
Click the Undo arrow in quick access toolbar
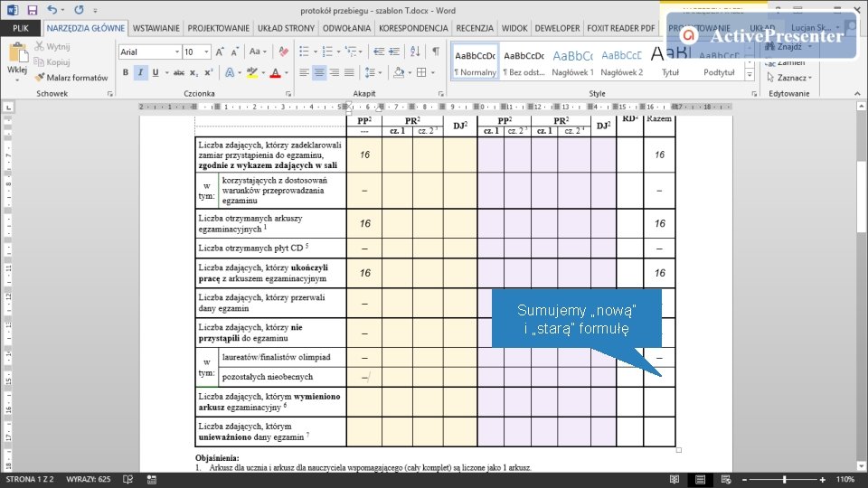[x=52, y=10]
